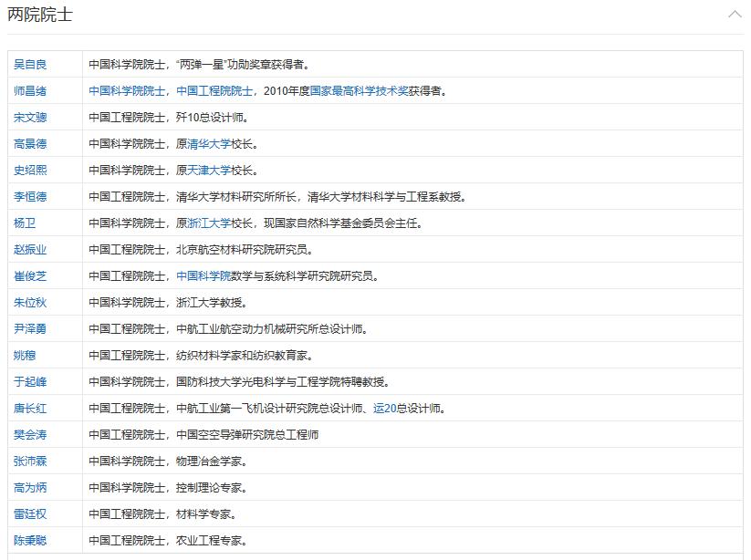Image resolution: width=751 pixels, height=560 pixels.
Task: Open the 杨卫 name link
Action: [25, 223]
